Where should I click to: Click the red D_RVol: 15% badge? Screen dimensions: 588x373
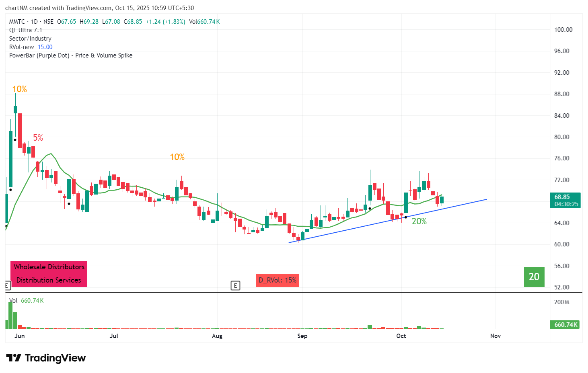pyautogui.click(x=278, y=280)
